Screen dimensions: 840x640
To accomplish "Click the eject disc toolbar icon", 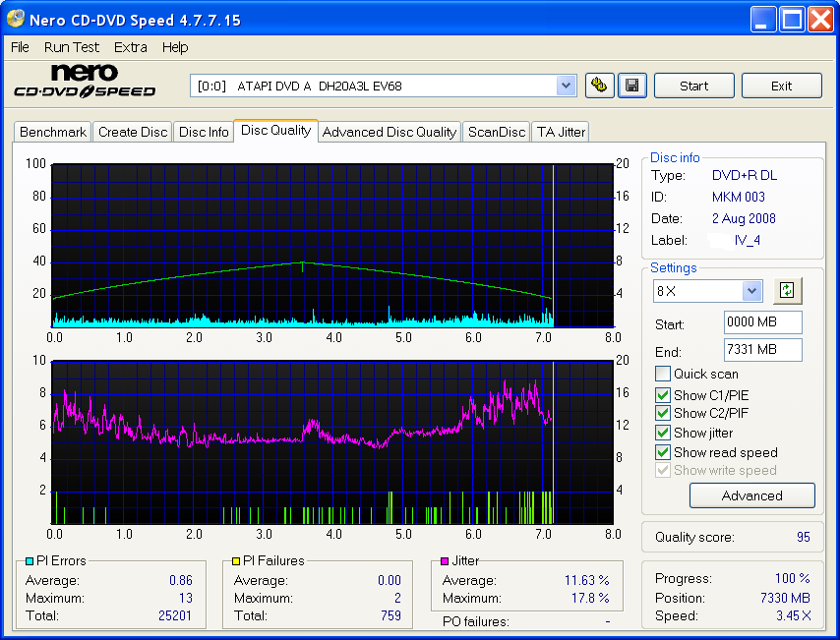I will pyautogui.click(x=599, y=86).
